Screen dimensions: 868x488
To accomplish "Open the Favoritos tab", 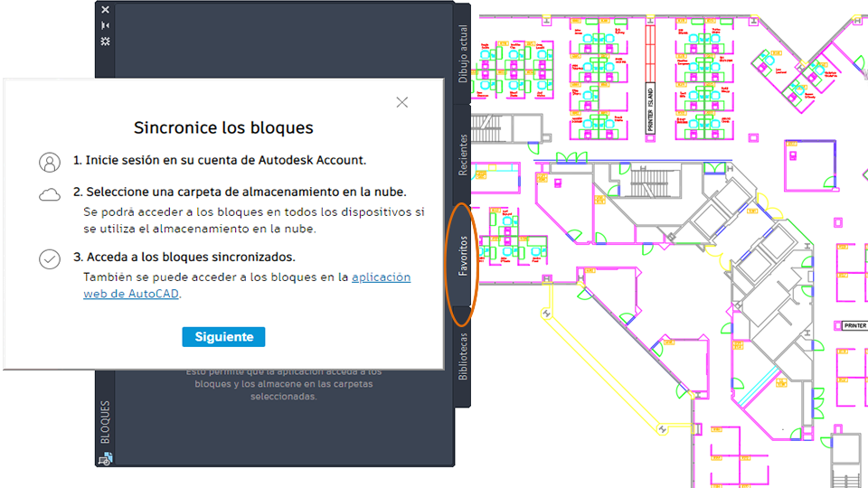I will tap(463, 256).
